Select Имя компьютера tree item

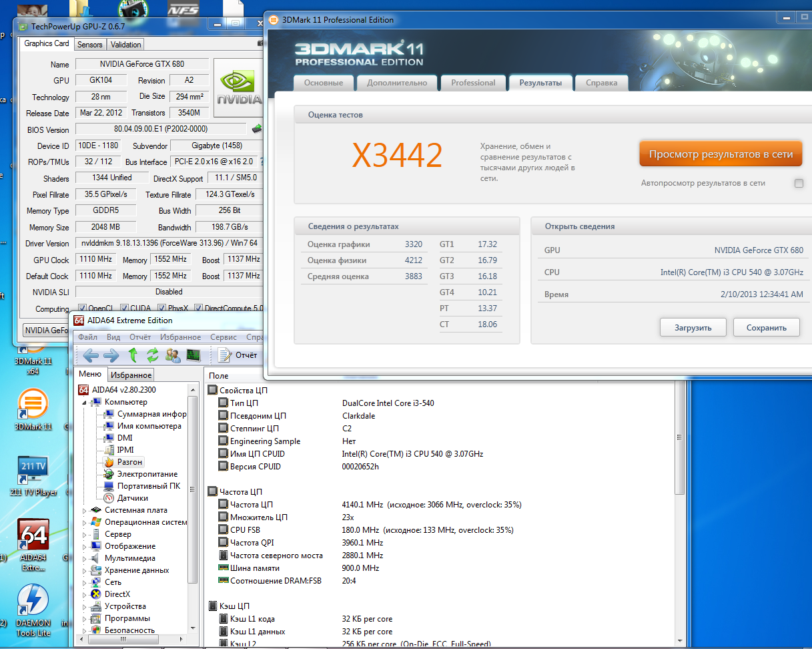point(143,426)
